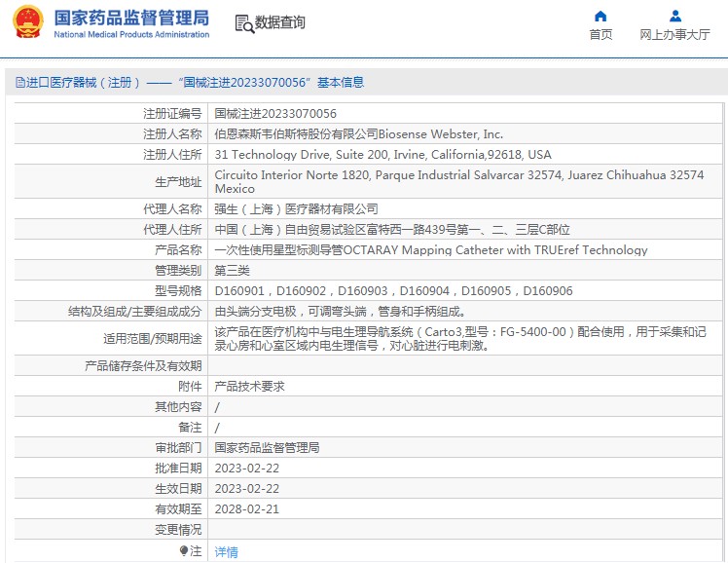This screenshot has width=728, height=563.
Task: Click the 其他内容 label
Action: point(178,407)
